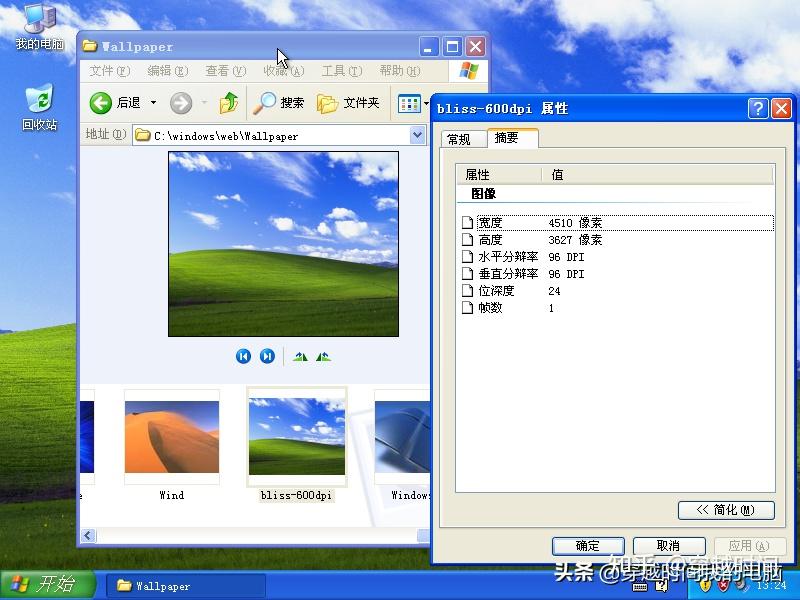800x600 pixels.
Task: Click the Value (值) column header
Action: click(657, 174)
